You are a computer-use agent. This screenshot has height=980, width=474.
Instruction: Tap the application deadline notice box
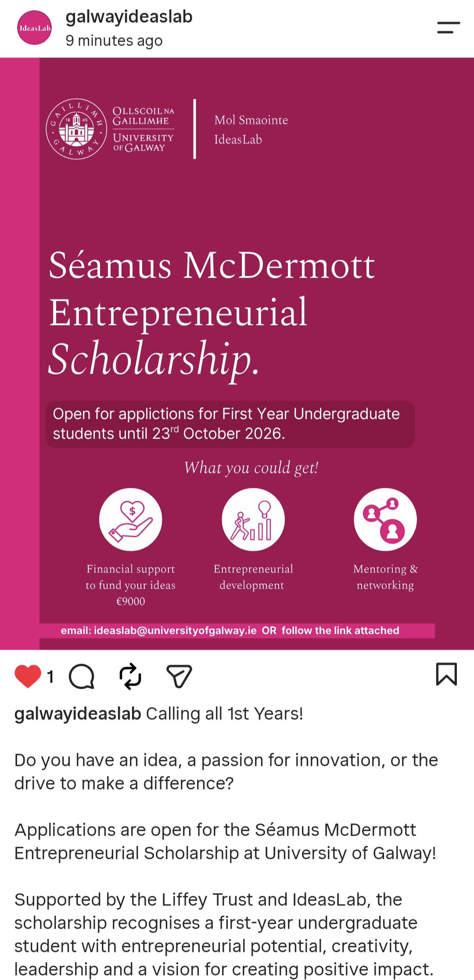(x=230, y=424)
